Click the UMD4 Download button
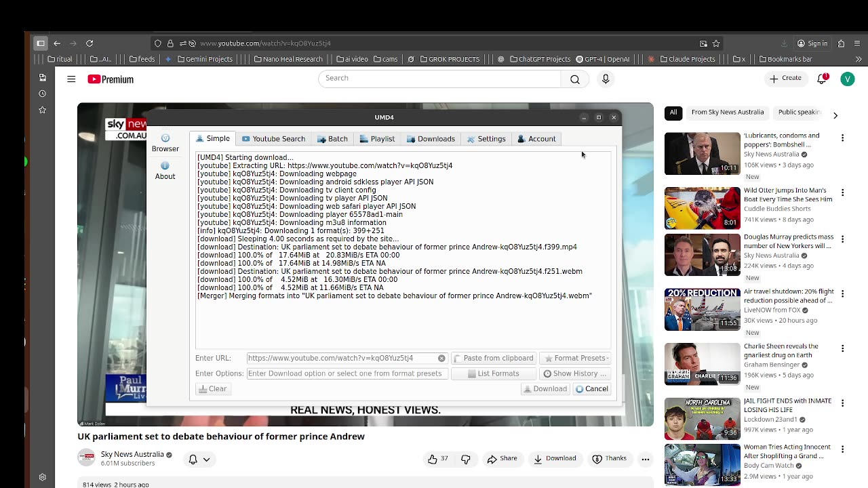The image size is (868, 488). (x=545, y=388)
